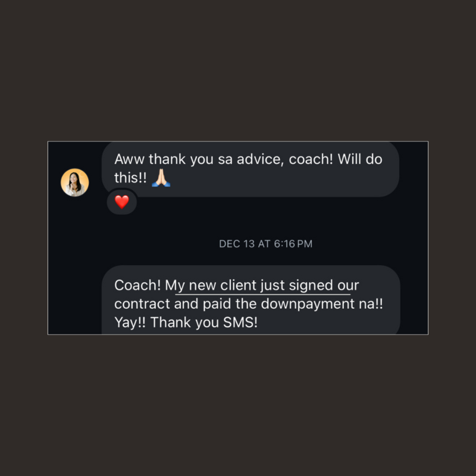Select the "Aww thank you sa advice" message bubble
Screen dimensions: 476x476
coord(250,169)
